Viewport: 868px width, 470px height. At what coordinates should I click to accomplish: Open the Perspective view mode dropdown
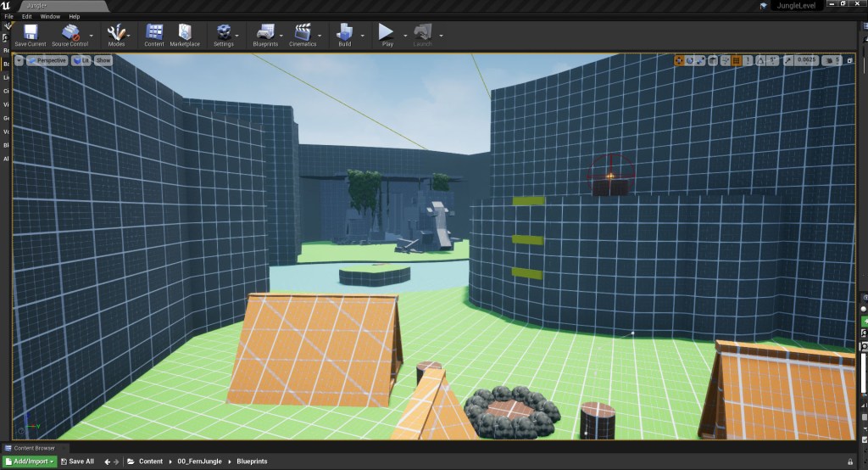pos(48,60)
